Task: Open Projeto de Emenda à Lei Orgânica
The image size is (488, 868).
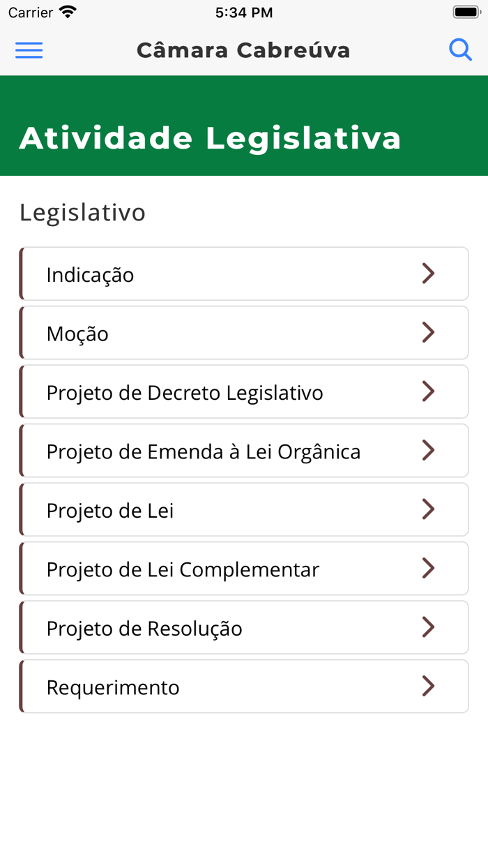Action: click(x=244, y=450)
